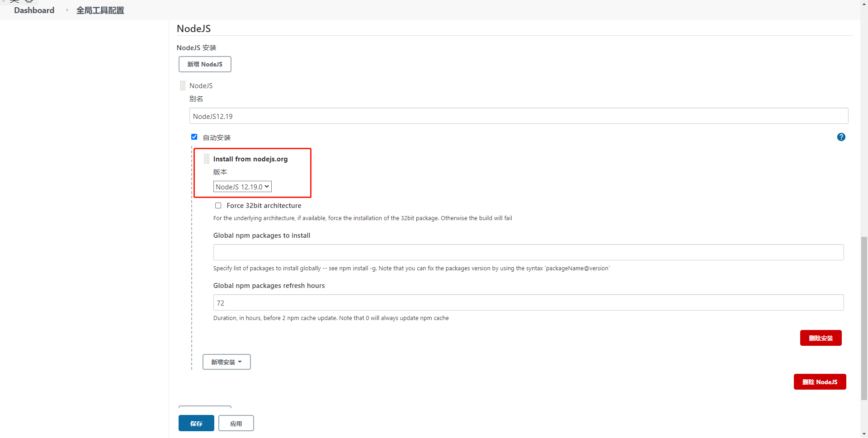The image size is (868, 438).
Task: Click the NodeJS section heading
Action: coord(193,28)
